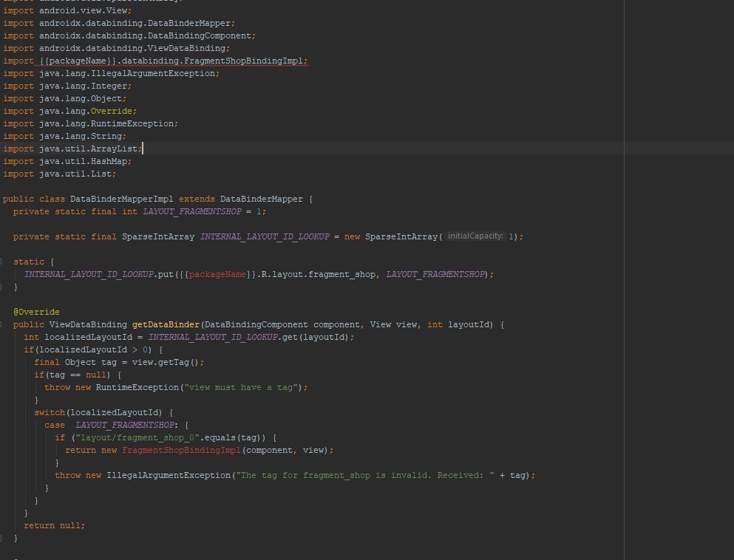
Task: Click the 'import android.view.View;' line
Action: click(67, 10)
